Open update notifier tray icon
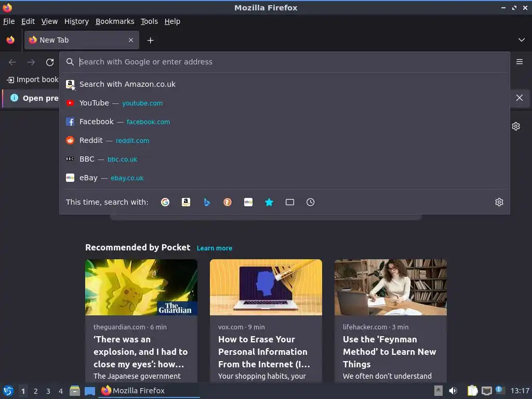 point(499,390)
